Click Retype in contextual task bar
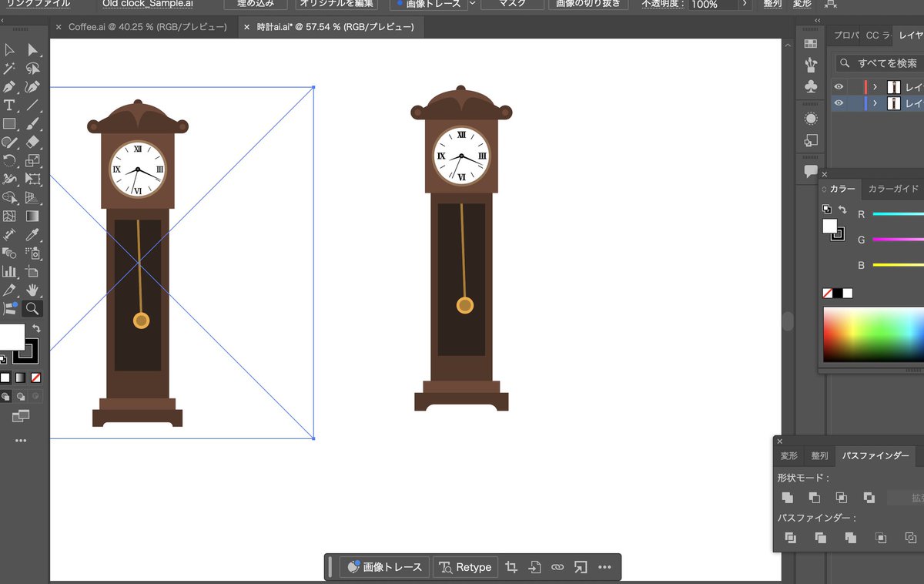The image size is (924, 584). 466,567
